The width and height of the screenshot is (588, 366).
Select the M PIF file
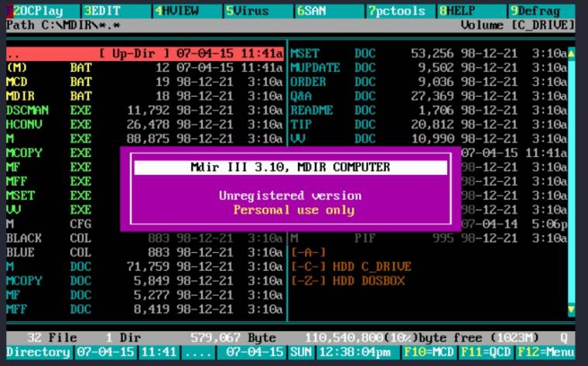(429, 238)
